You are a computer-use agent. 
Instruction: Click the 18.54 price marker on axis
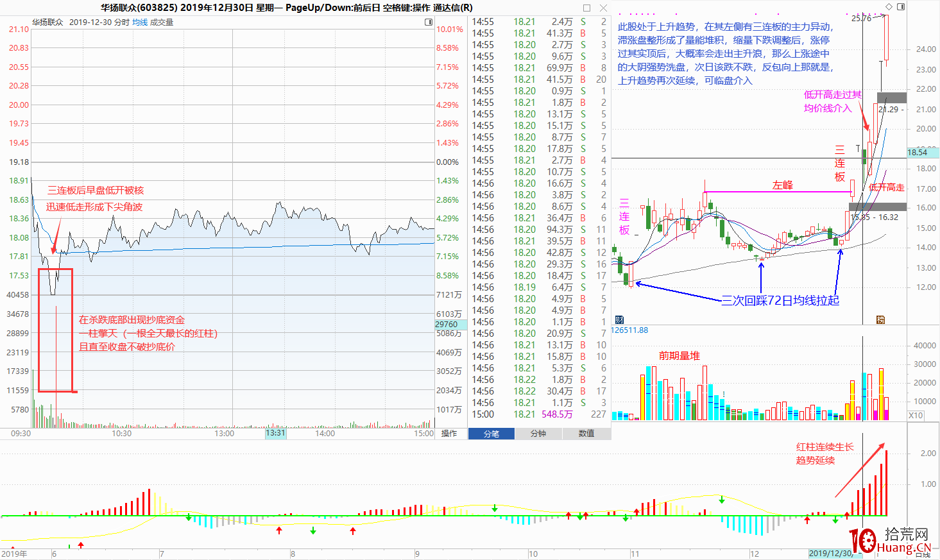(918, 153)
